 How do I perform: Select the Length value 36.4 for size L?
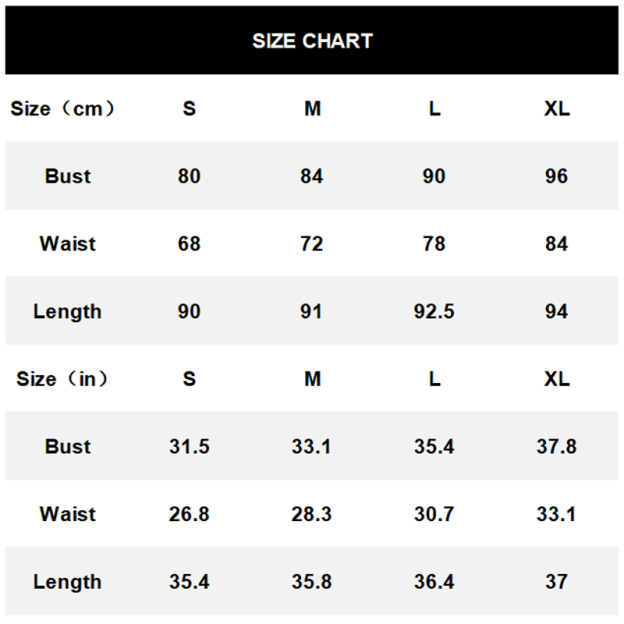pos(434,581)
